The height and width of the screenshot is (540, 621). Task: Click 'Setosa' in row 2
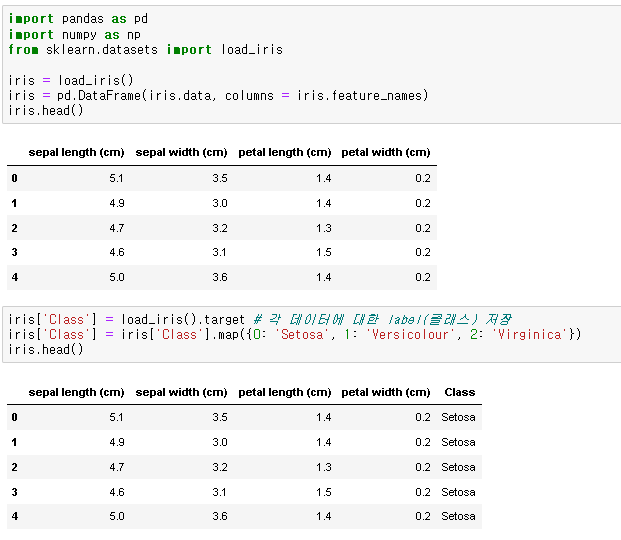click(x=458, y=467)
